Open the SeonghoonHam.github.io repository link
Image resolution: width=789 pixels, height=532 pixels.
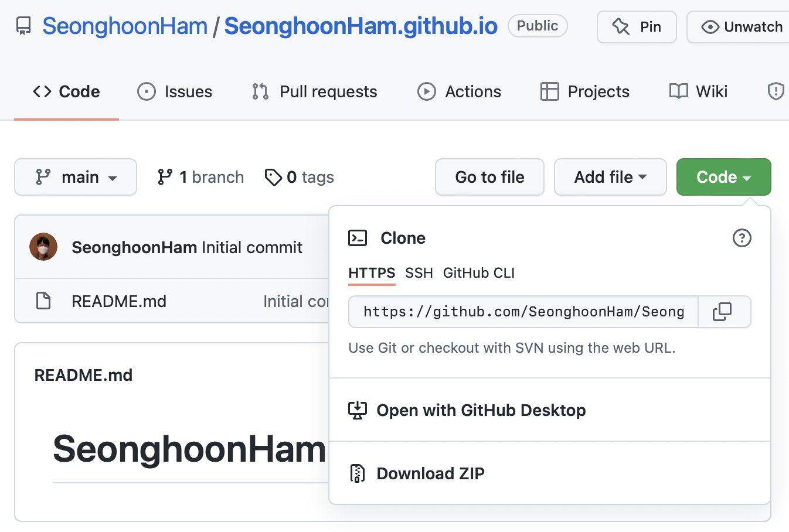point(361,26)
